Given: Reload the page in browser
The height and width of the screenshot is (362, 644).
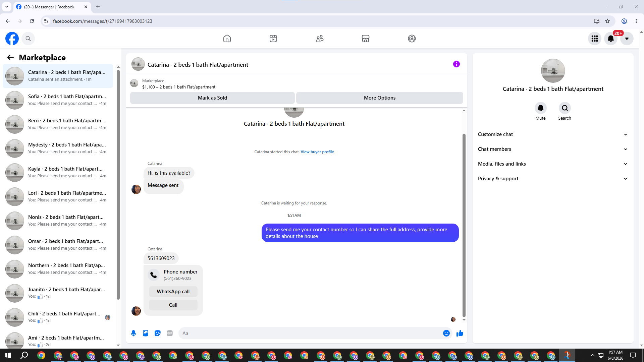Looking at the screenshot, I should [32, 21].
